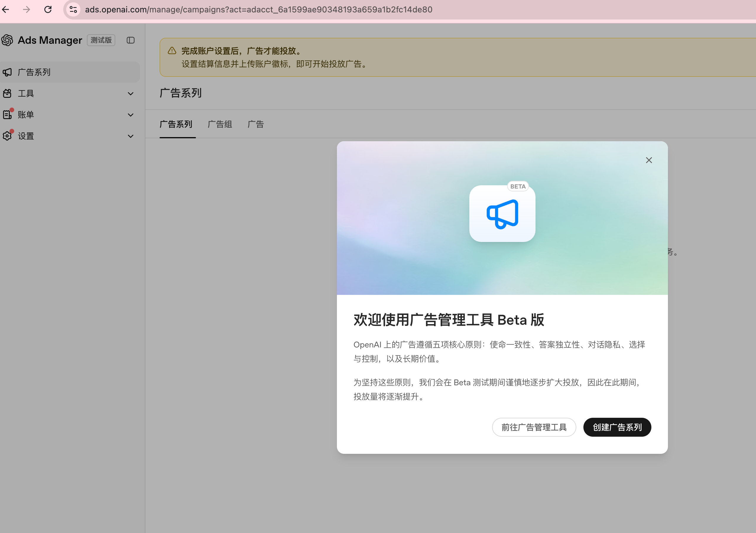Click the 创建广告系列 button
This screenshot has width=756, height=533.
(x=617, y=427)
